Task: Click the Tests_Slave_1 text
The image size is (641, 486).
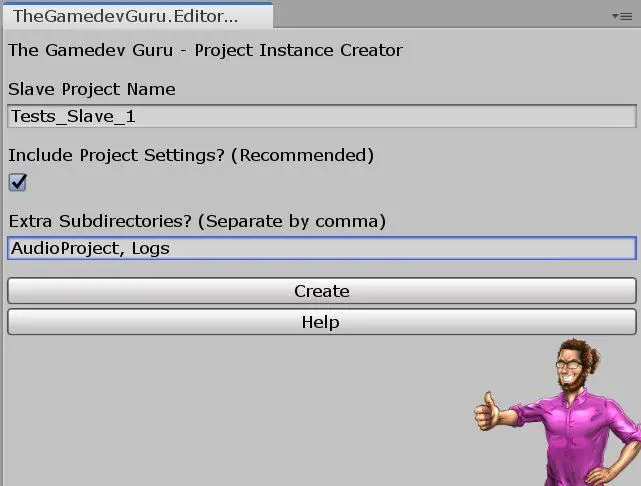Action: (72, 116)
